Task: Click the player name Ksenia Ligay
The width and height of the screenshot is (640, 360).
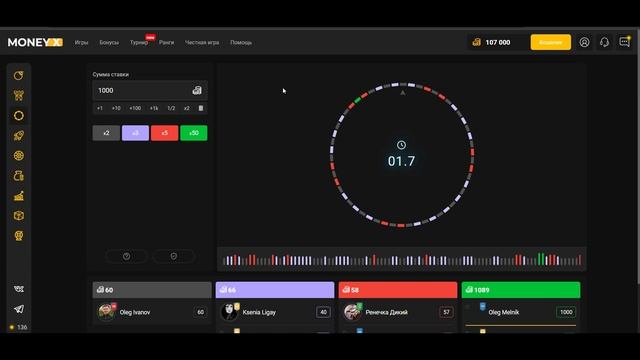Action: pyautogui.click(x=259, y=312)
